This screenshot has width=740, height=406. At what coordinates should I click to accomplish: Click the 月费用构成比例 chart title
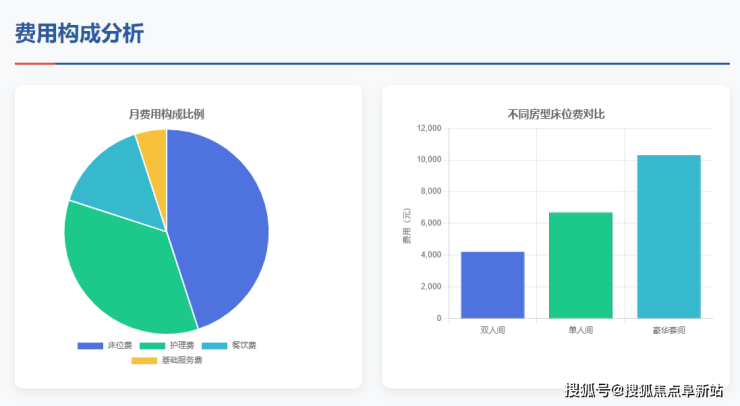[167, 114]
